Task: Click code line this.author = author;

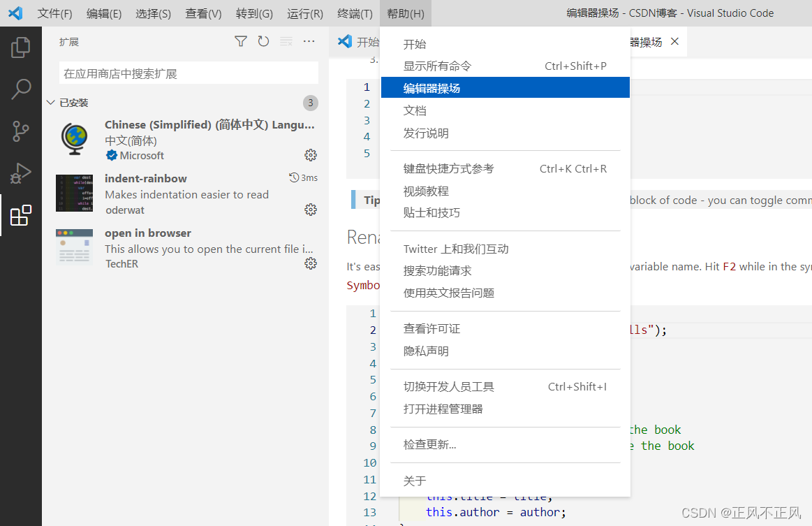Action: click(496, 512)
